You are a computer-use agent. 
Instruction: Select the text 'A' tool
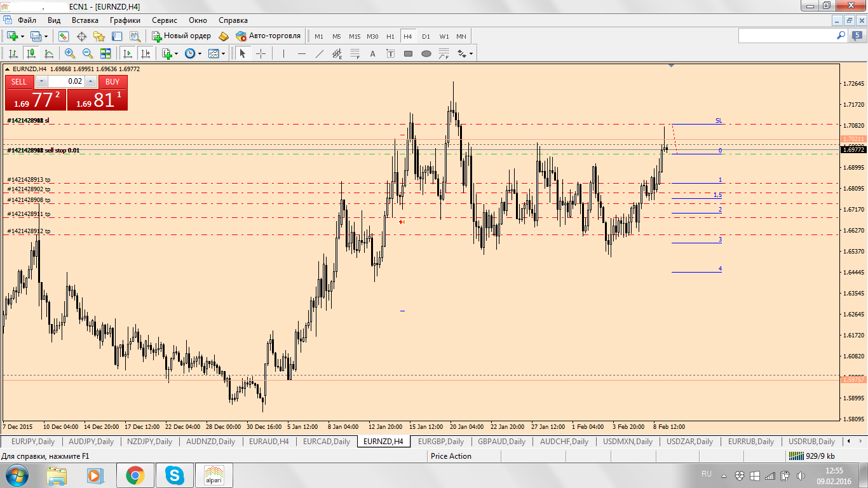coord(373,54)
